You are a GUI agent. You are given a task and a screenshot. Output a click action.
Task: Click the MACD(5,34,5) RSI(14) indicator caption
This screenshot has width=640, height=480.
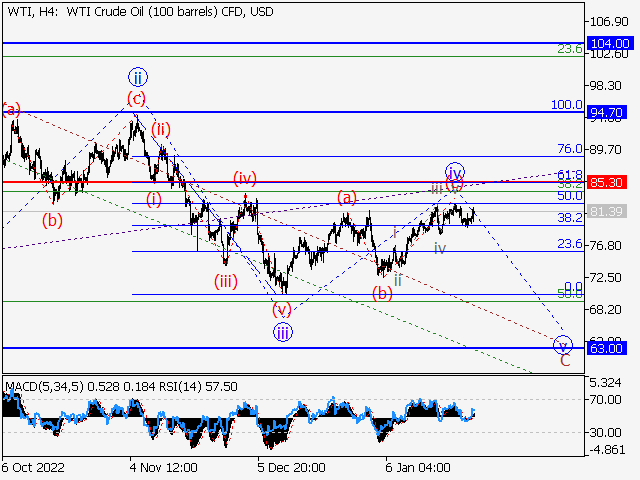point(122,387)
